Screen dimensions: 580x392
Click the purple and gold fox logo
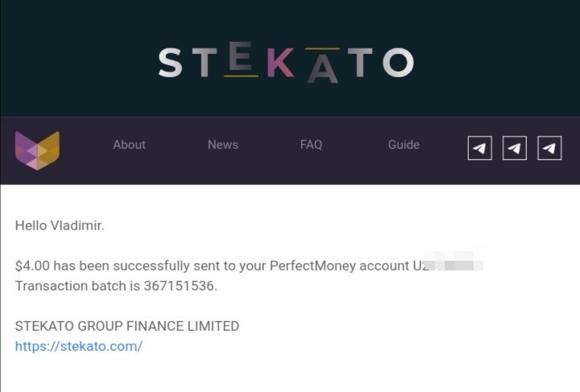(37, 151)
